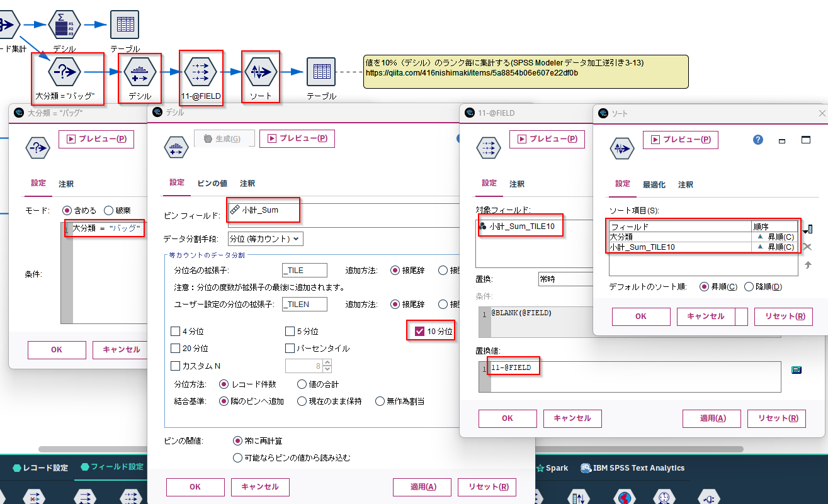The height and width of the screenshot is (504, 828).
Task: Select the Sigma aggregate node labeled デシル
Action: point(64,25)
